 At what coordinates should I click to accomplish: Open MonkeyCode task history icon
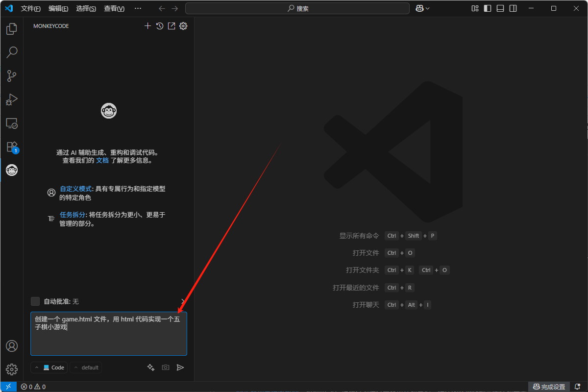point(160,26)
